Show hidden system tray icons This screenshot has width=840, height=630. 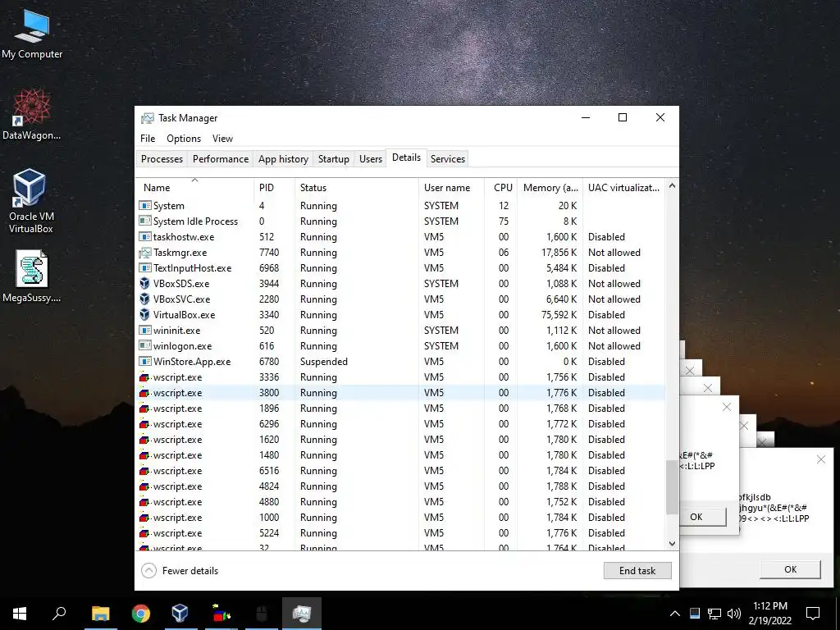[x=675, y=614]
